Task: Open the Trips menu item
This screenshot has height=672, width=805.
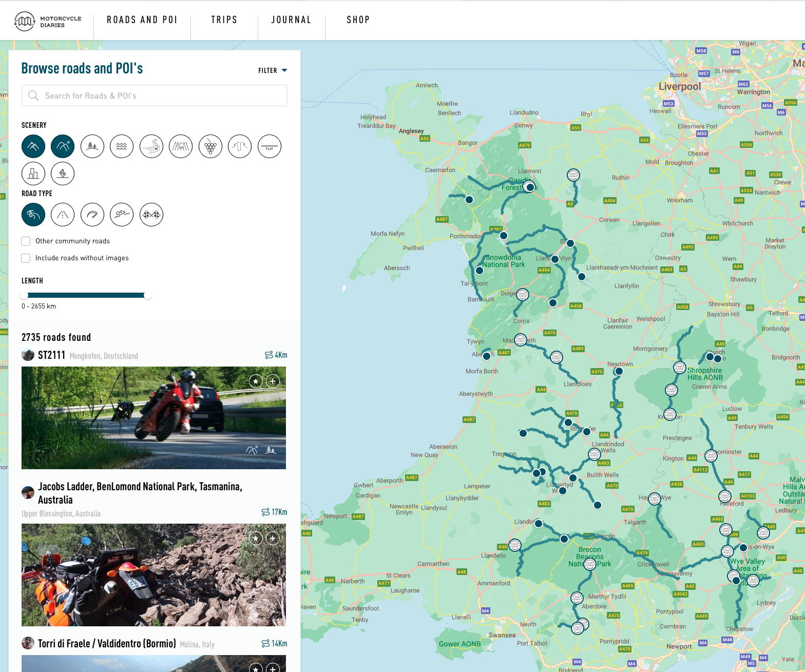Action: (224, 20)
